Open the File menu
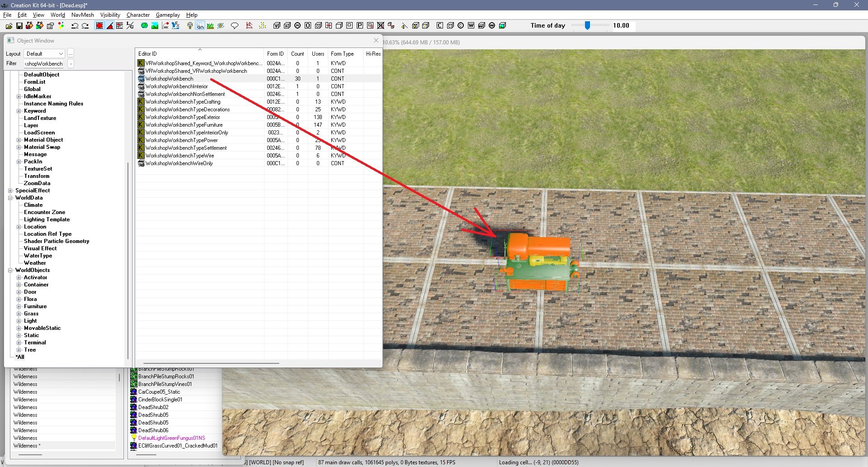 [7, 15]
